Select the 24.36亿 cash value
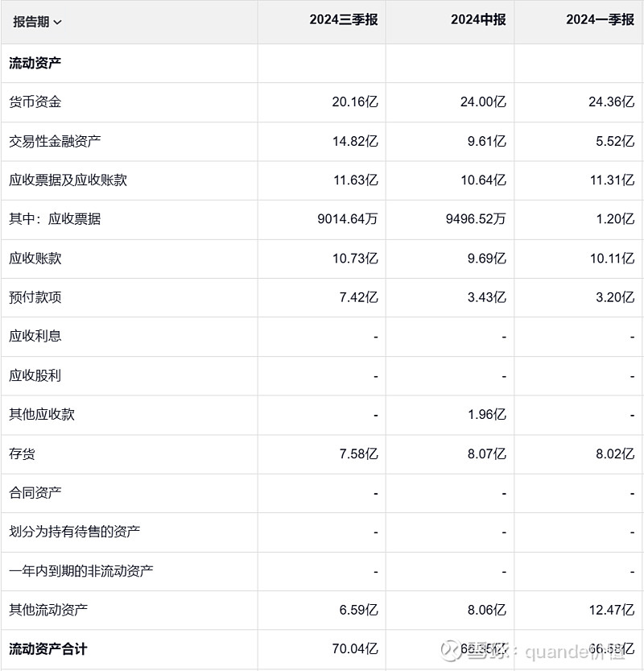The height and width of the screenshot is (671, 644). (x=612, y=101)
